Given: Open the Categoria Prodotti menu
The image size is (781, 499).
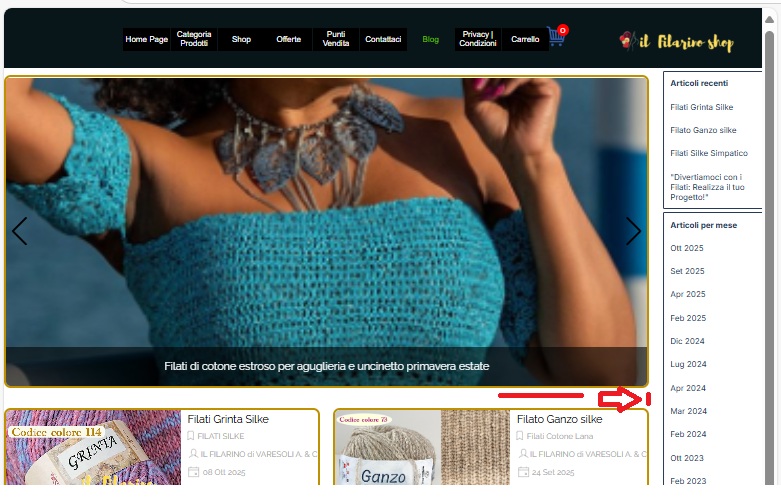Looking at the screenshot, I should point(194,39).
